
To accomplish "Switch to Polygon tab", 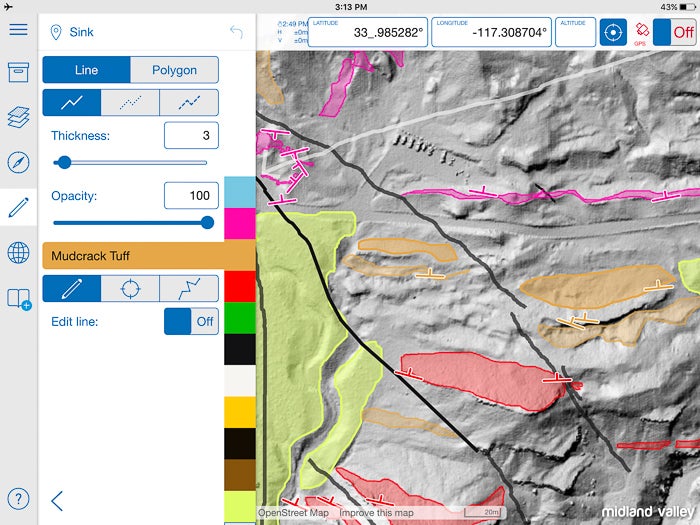I will [x=174, y=70].
